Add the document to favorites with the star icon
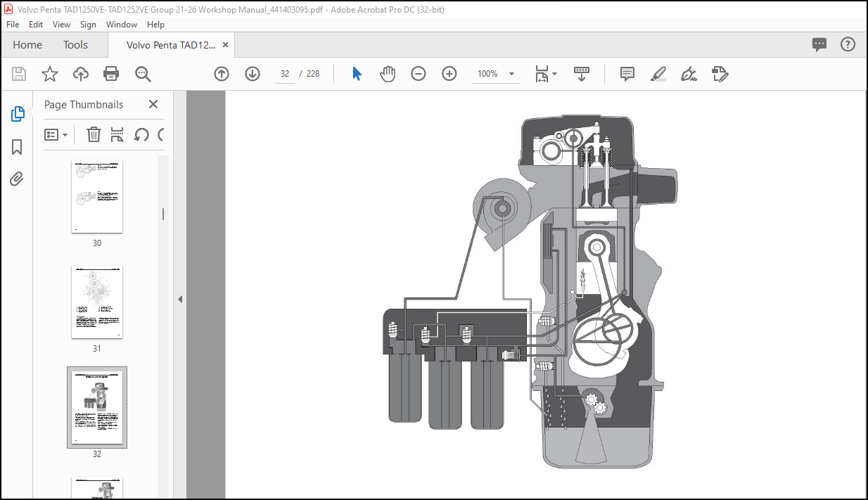 (x=50, y=74)
